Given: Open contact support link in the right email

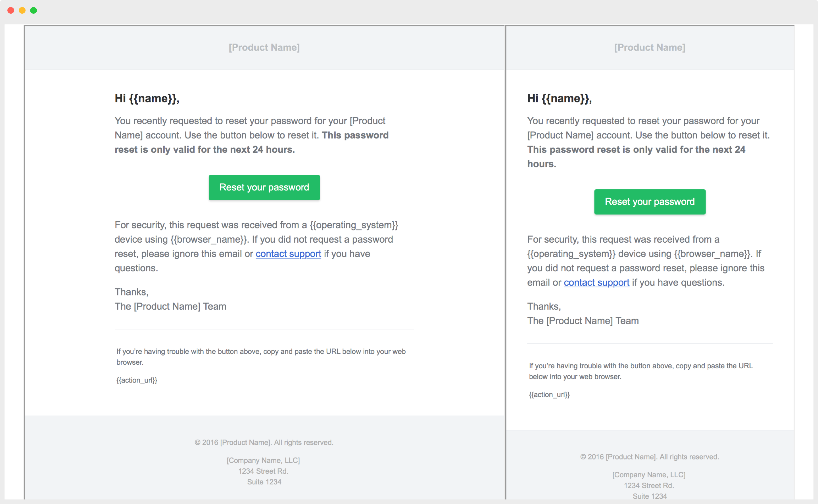Looking at the screenshot, I should (x=596, y=283).
